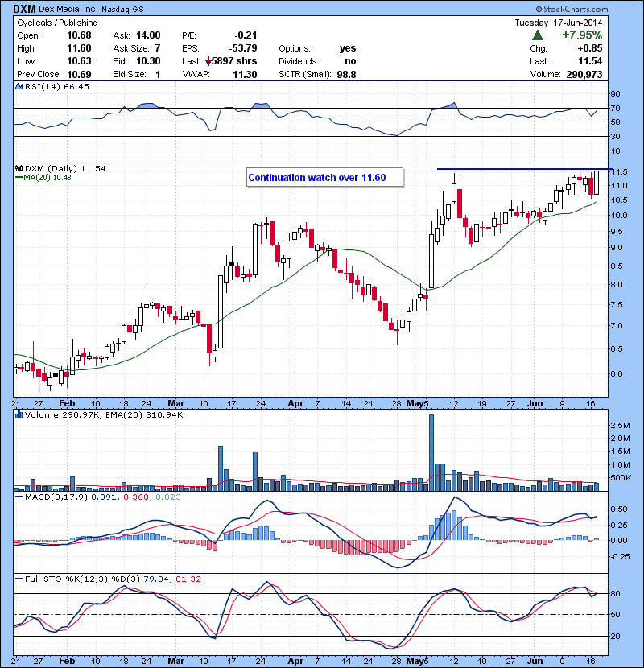The height and width of the screenshot is (668, 644).
Task: Click the Volume value 290,973
Action: (584, 75)
